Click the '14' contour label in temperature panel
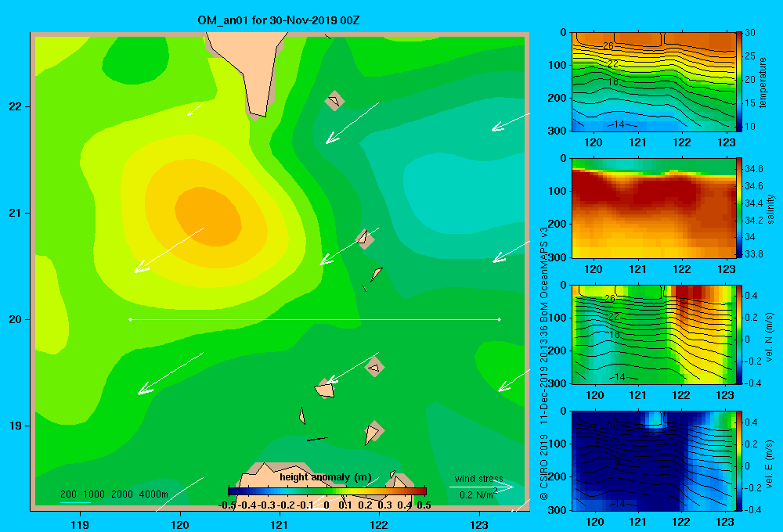Image resolution: width=783 pixels, height=532 pixels. click(x=619, y=124)
